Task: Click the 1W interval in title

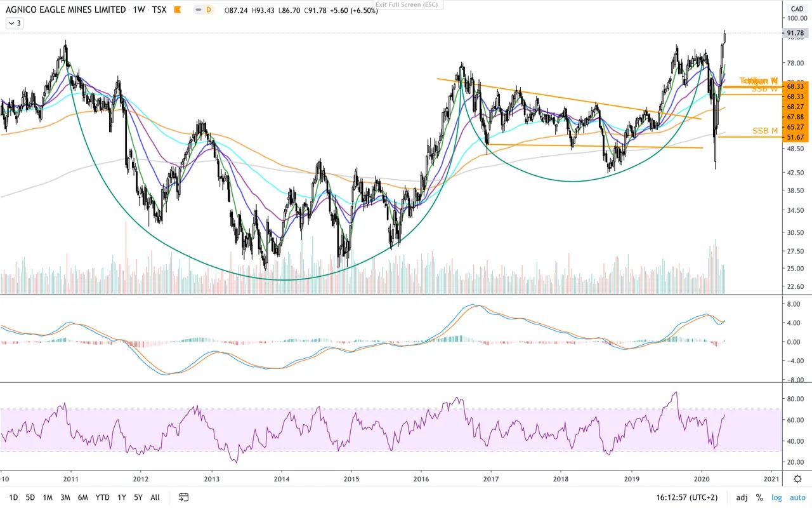Action: [x=139, y=10]
